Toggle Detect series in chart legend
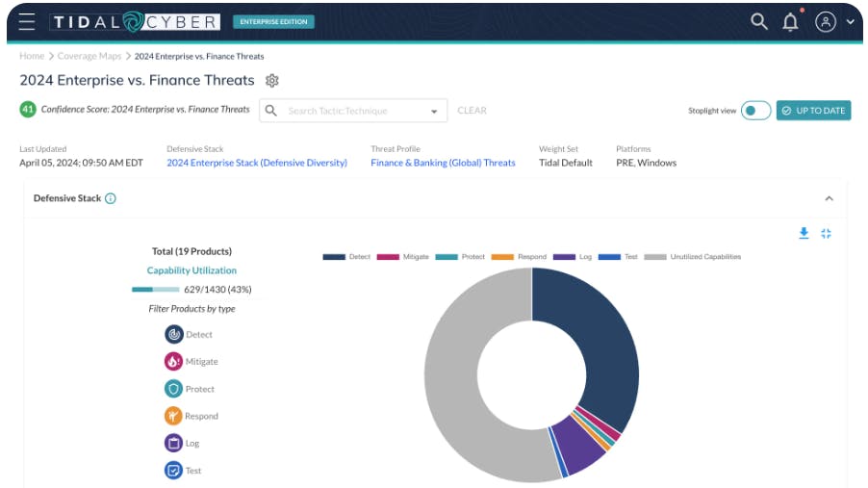 (x=346, y=257)
